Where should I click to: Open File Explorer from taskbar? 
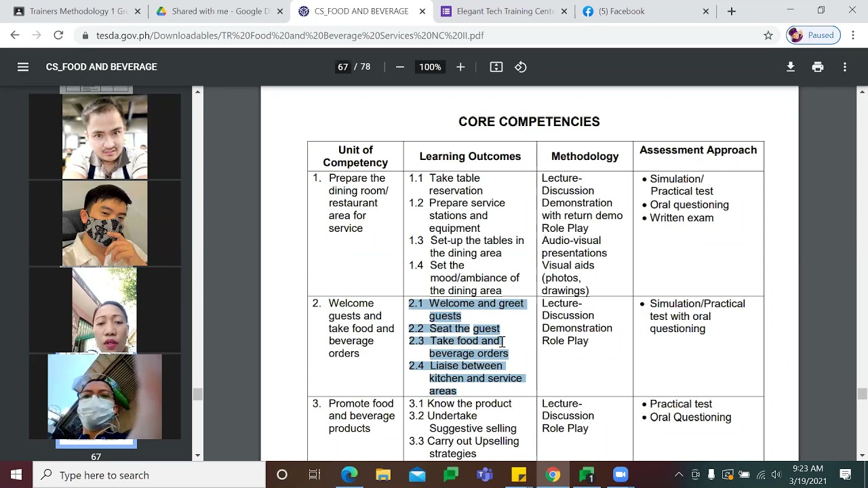pyautogui.click(x=383, y=475)
